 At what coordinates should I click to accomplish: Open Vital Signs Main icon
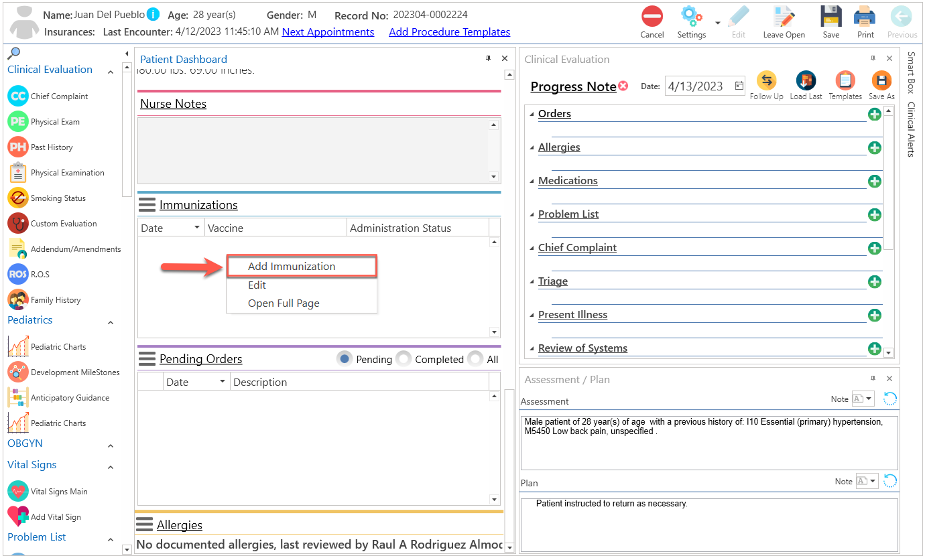click(x=18, y=491)
